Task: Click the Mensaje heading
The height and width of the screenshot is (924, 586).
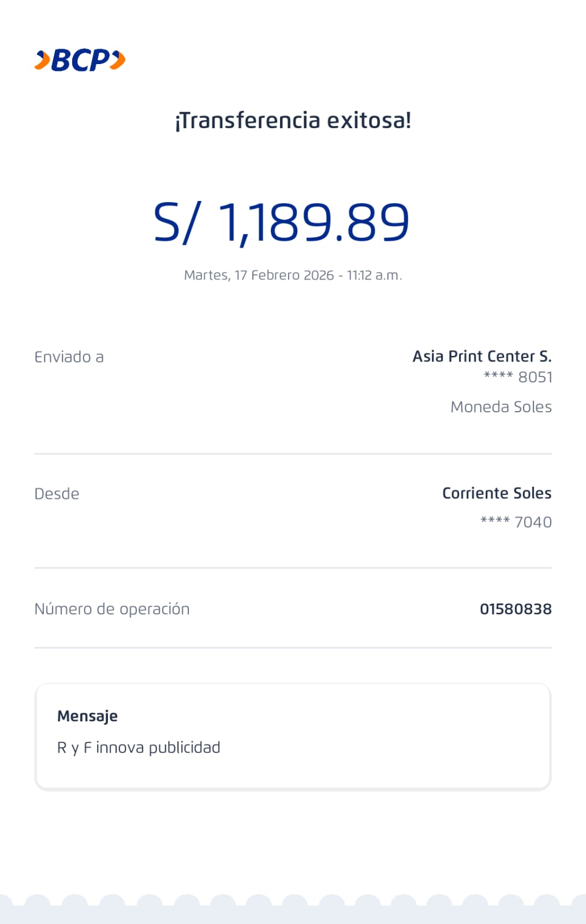Action: pyautogui.click(x=87, y=716)
